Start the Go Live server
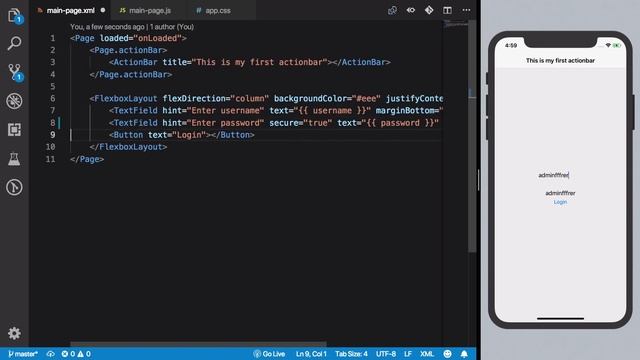Viewport: 640px width, 360px height. [x=269, y=354]
